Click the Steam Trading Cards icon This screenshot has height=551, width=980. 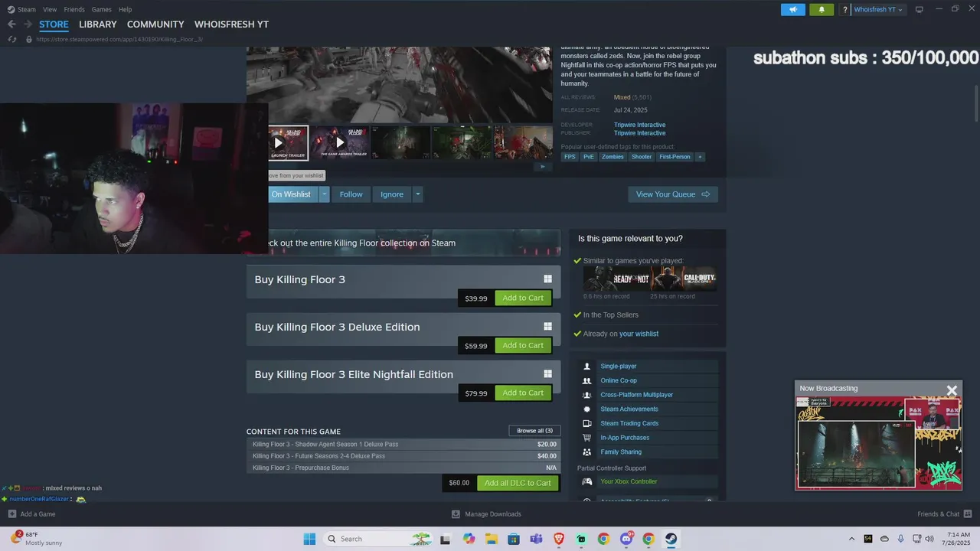(586, 423)
